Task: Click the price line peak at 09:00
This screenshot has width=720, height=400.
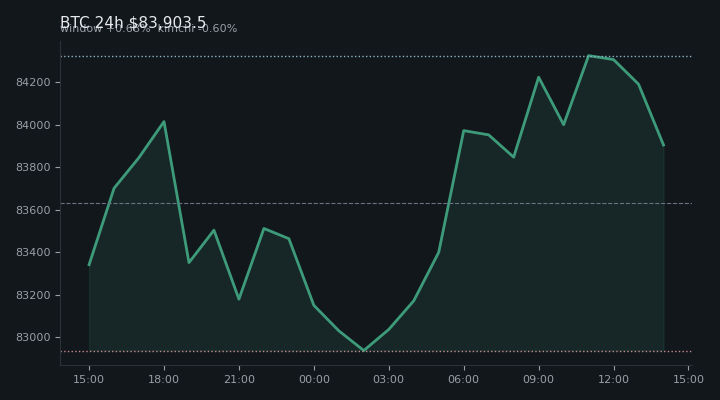Action: click(x=539, y=77)
